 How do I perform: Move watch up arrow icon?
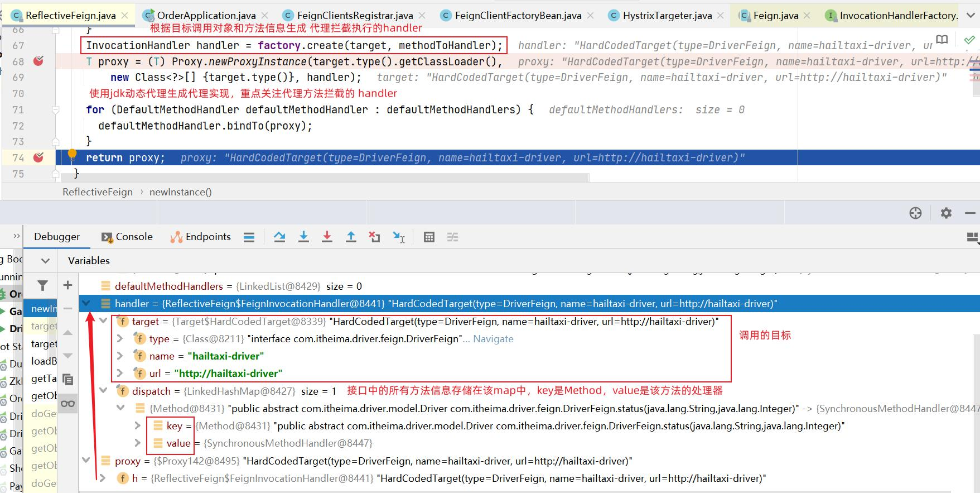pos(67,332)
